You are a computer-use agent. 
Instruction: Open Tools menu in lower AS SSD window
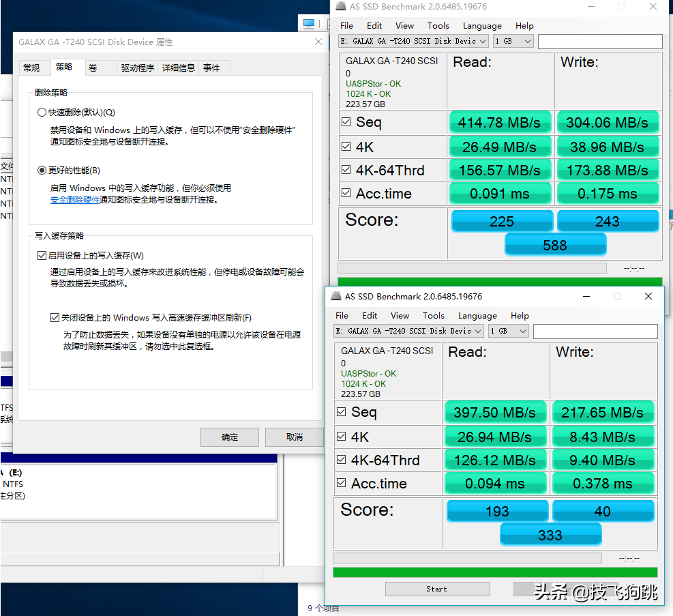click(x=434, y=316)
